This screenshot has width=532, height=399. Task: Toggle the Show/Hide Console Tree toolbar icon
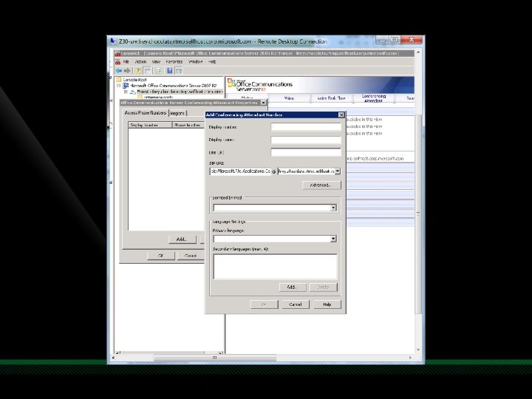point(147,71)
